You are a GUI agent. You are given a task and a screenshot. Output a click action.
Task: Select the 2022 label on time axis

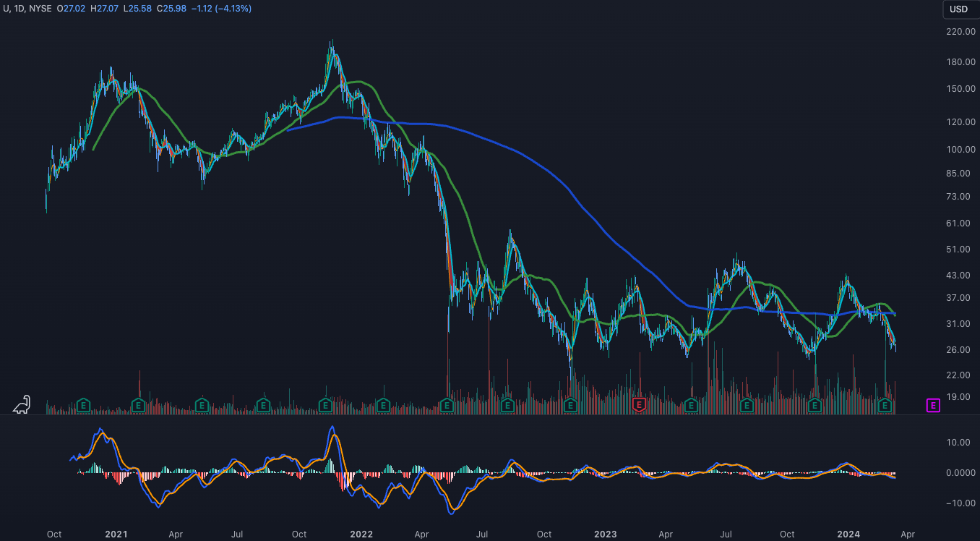click(361, 534)
